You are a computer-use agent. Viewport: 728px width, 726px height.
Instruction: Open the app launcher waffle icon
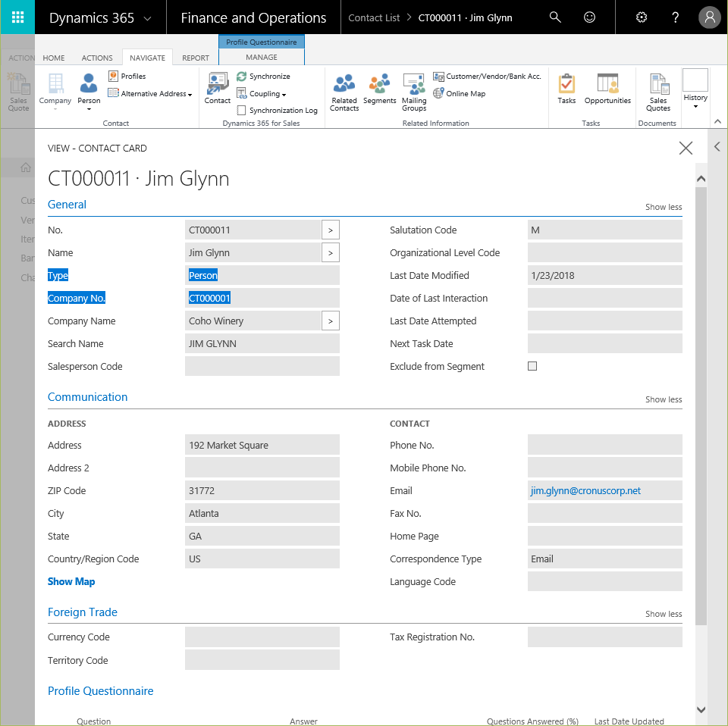(x=17, y=17)
